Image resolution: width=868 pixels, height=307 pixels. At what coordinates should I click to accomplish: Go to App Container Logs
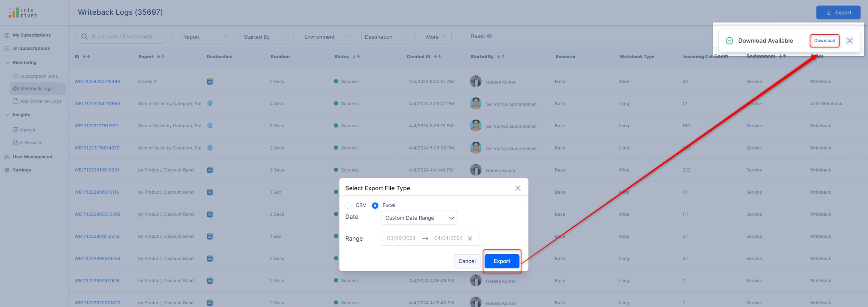point(40,101)
